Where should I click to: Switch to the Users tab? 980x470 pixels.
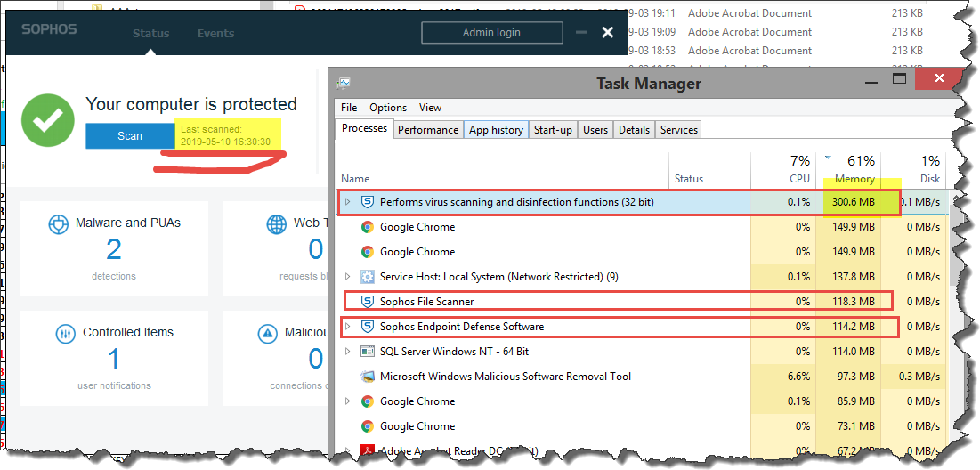pyautogui.click(x=595, y=130)
